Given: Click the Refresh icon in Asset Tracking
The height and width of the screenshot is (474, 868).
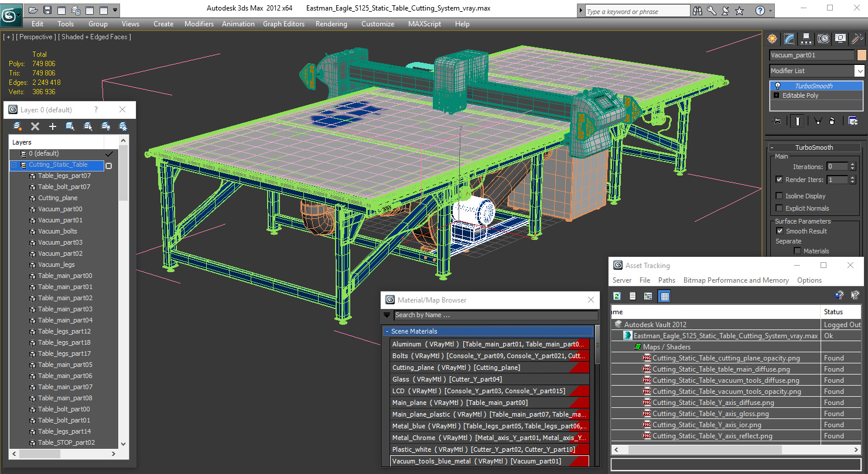Looking at the screenshot, I should point(617,296).
